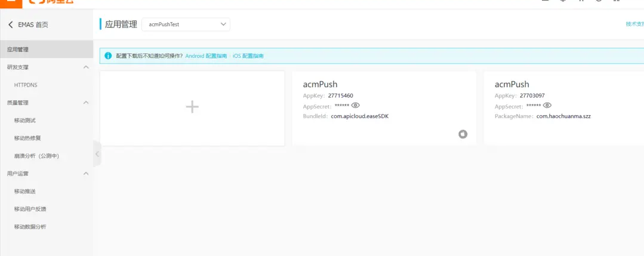Select 应用管理 in sidebar
The height and width of the screenshot is (256, 644).
[x=47, y=50]
